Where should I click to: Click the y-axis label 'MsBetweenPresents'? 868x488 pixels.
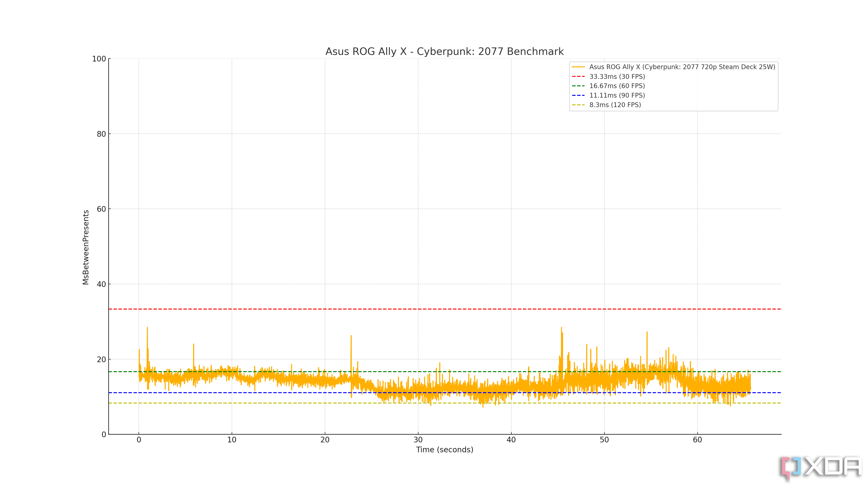point(86,247)
